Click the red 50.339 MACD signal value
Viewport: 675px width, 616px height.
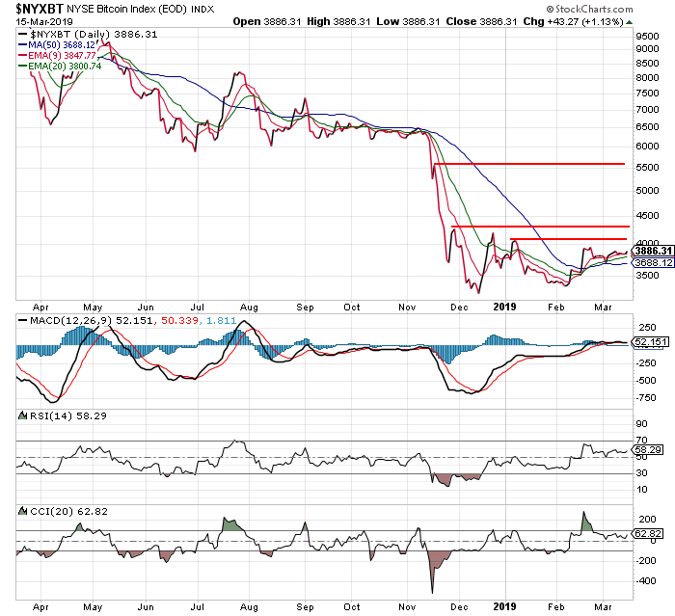(180, 320)
